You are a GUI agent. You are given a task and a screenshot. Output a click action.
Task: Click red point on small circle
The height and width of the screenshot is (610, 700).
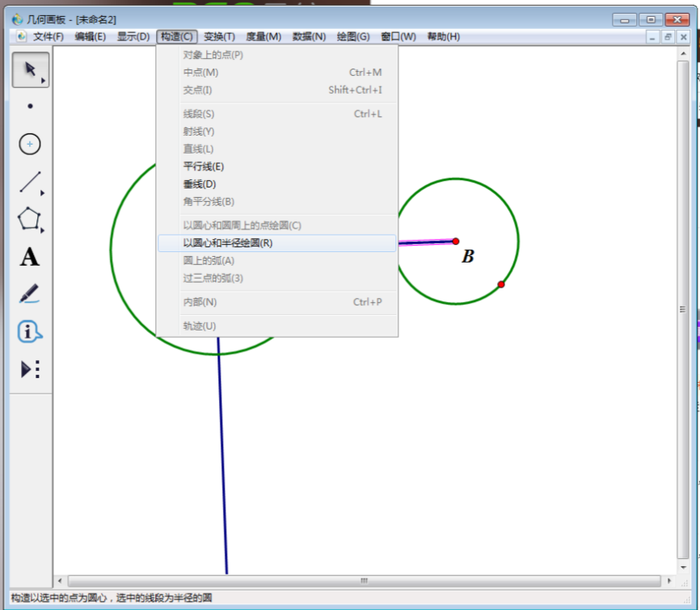click(501, 284)
